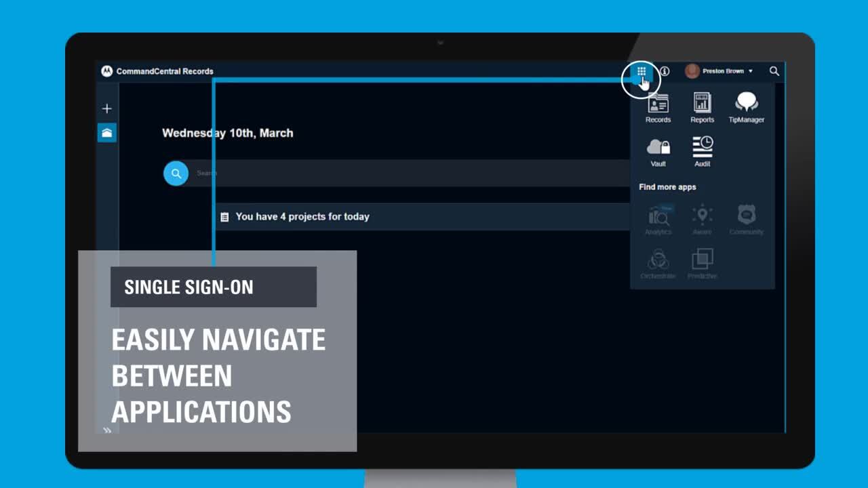Open the Orchestrate app

click(x=658, y=264)
